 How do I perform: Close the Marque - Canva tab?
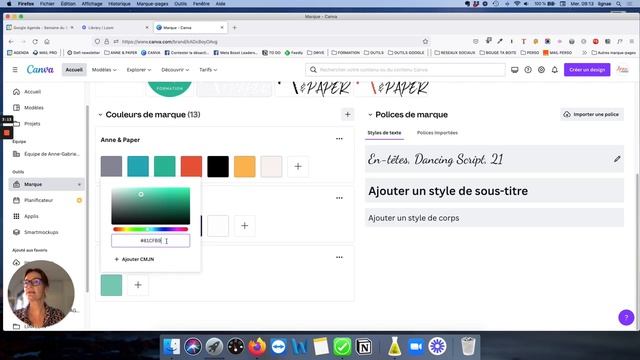pyautogui.click(x=222, y=28)
